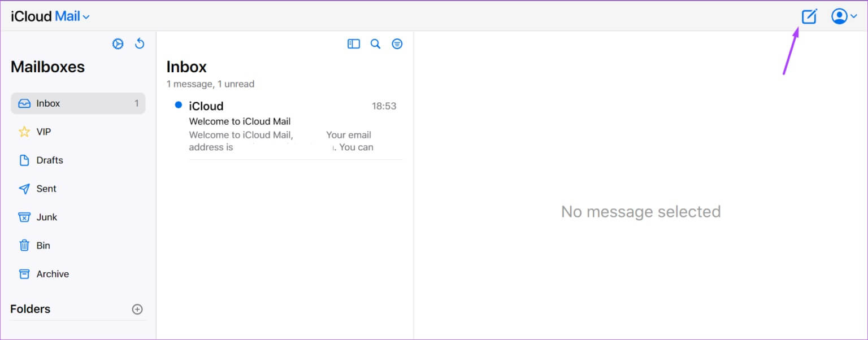This screenshot has height=340, width=868.
Task: Select the Inbox mailbox
Action: pyautogui.click(x=78, y=103)
